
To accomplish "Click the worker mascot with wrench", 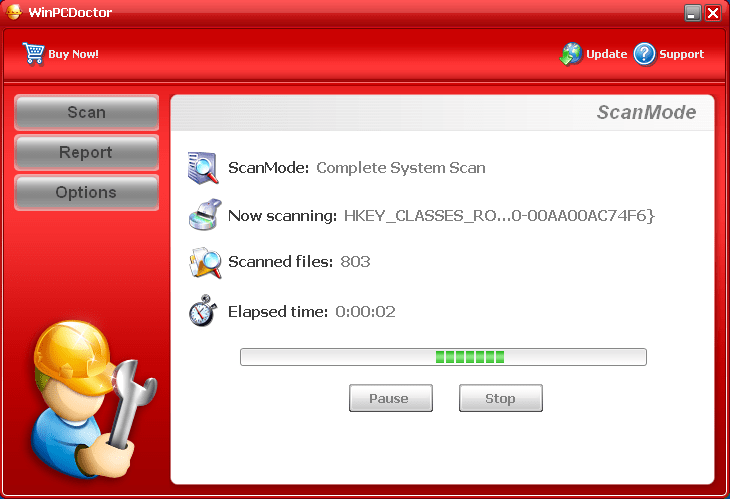I will (87, 390).
